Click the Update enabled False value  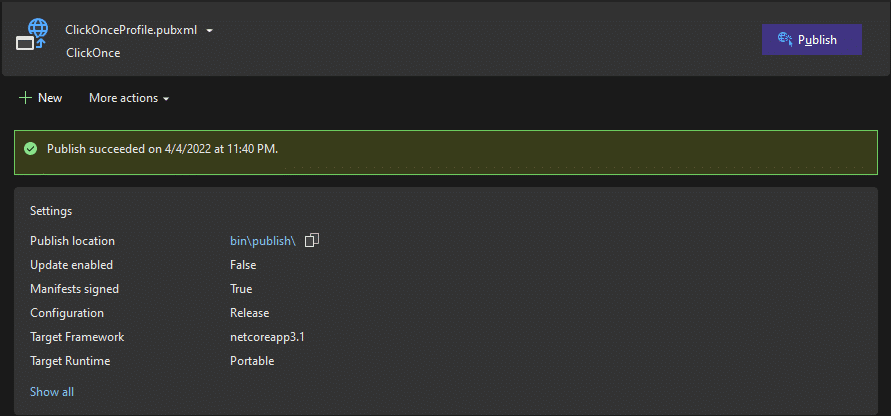tap(243, 265)
